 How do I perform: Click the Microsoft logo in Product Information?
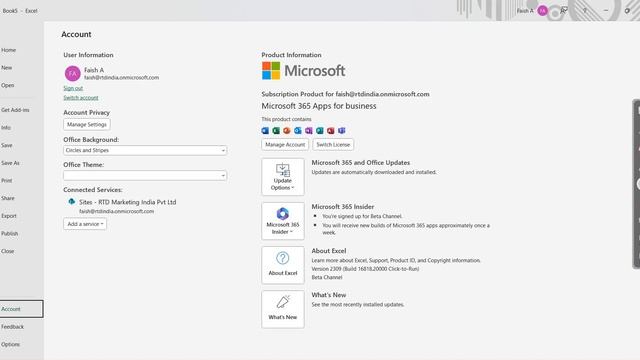(303, 71)
